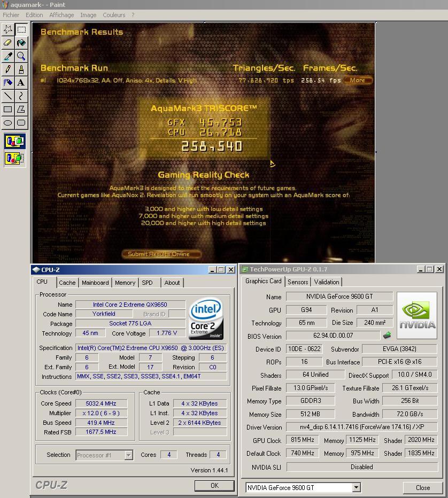Select the Magnifier tool in Paint
The height and width of the screenshot is (498, 448).
(x=21, y=56)
